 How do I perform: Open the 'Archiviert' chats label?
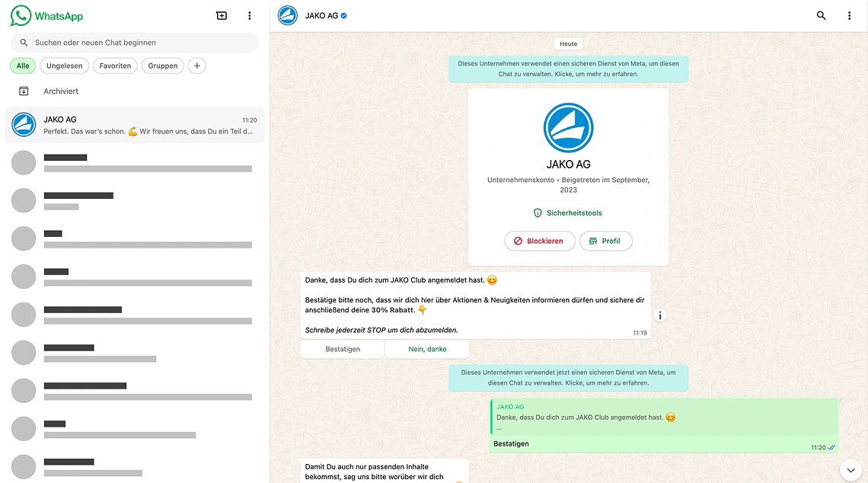point(61,91)
